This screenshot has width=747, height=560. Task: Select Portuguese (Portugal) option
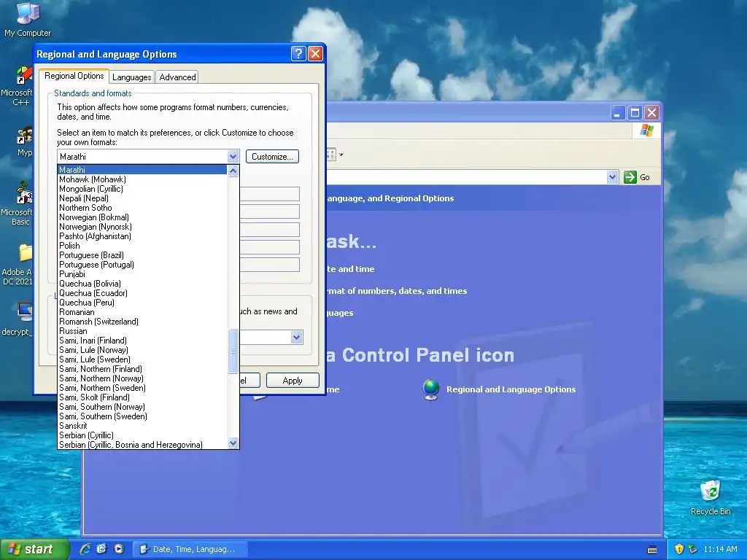coord(142,264)
